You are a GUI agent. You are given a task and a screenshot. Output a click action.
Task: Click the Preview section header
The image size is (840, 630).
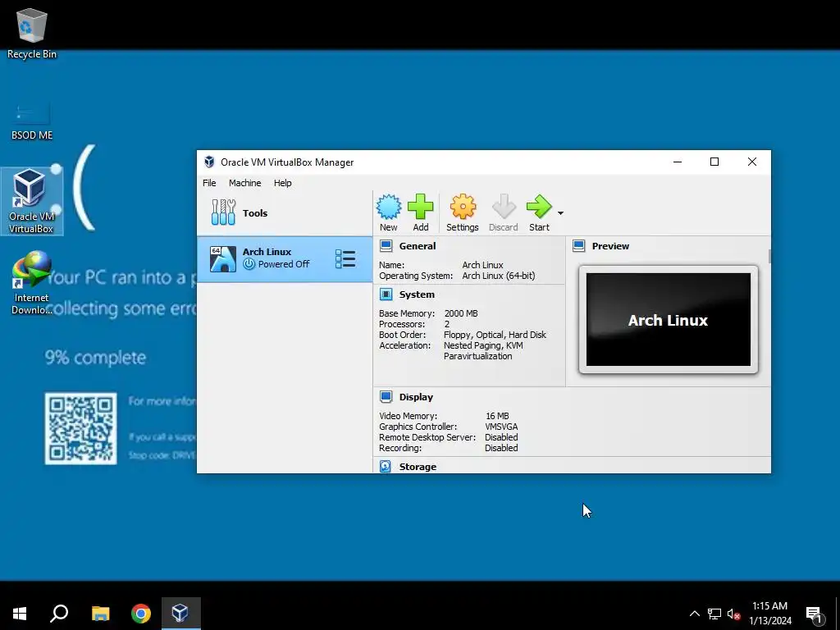pos(610,246)
